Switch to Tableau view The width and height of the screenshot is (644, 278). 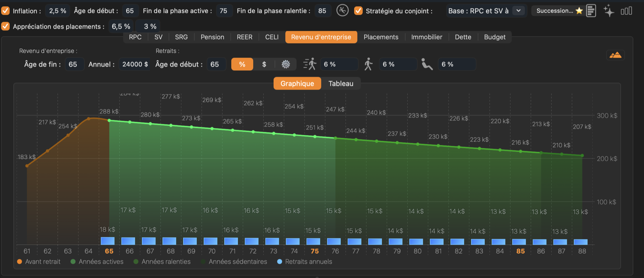(341, 83)
